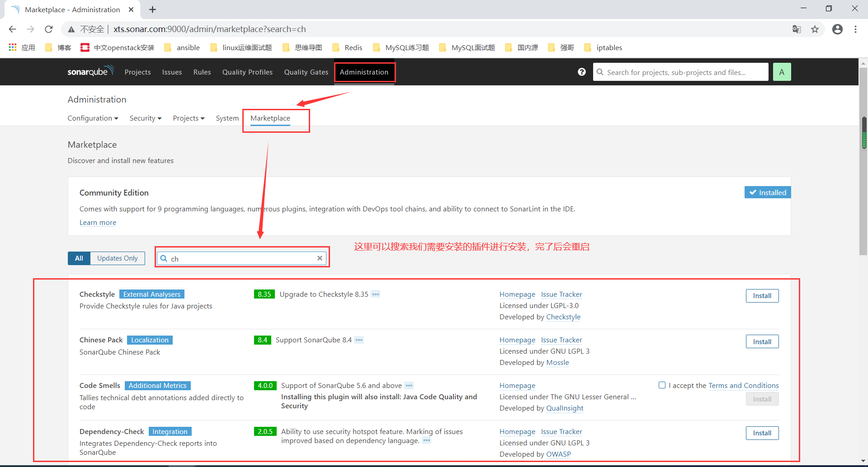Screen dimensions: 868x467
Task: Open the System admin tab
Action: [x=227, y=118]
